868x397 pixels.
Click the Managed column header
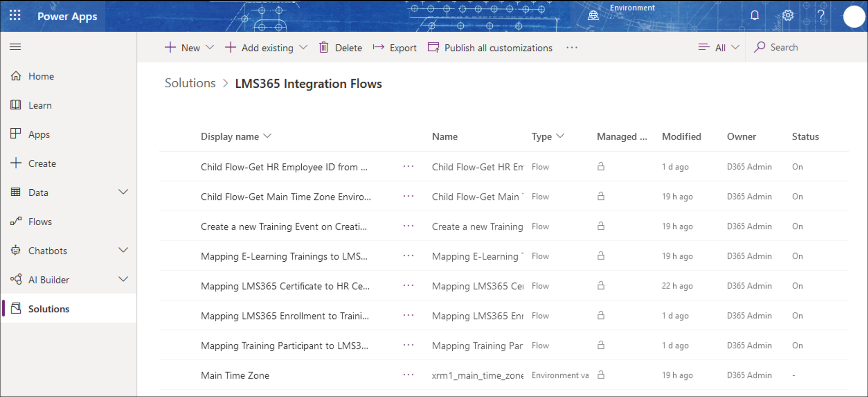[622, 137]
